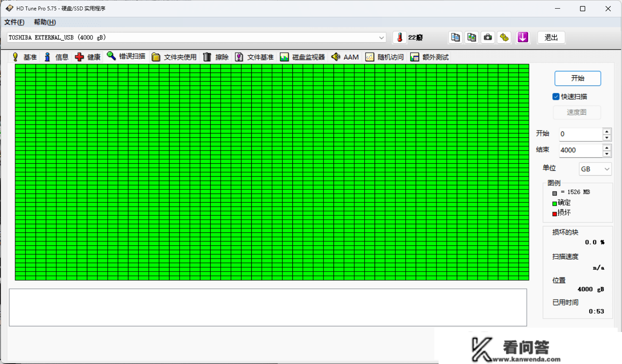Click the purple download arrow icon

523,38
